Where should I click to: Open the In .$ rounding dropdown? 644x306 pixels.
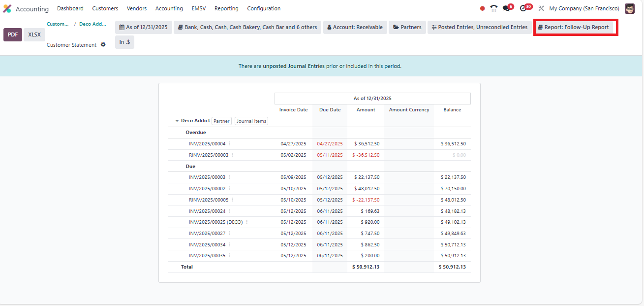click(x=124, y=42)
